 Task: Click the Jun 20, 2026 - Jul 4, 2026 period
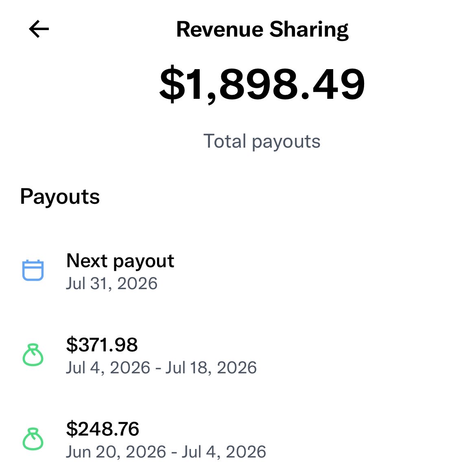[166, 452]
